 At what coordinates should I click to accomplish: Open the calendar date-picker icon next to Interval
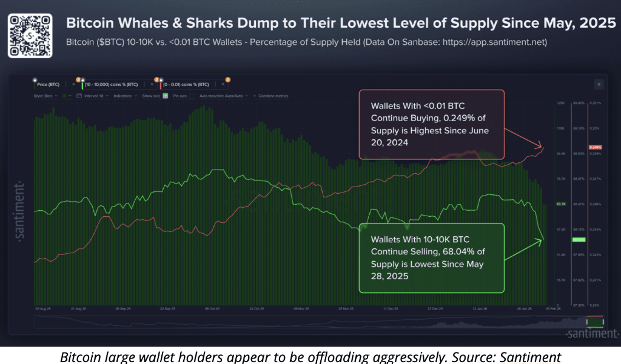tap(79, 96)
